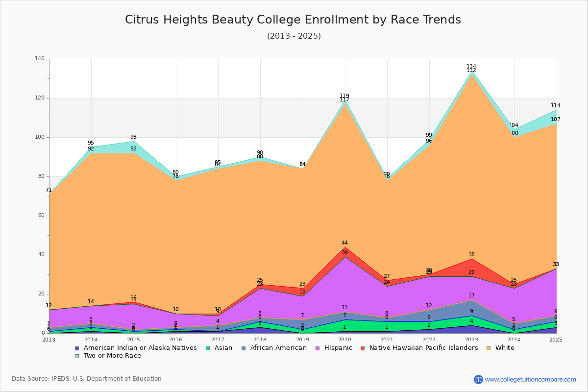This screenshot has height=392, width=588.
Task: Click the CTC logo icon
Action: click(478, 379)
